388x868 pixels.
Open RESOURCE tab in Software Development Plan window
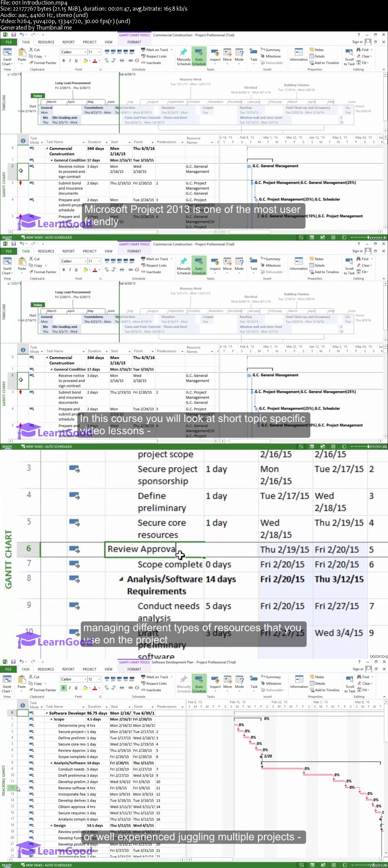point(46,669)
